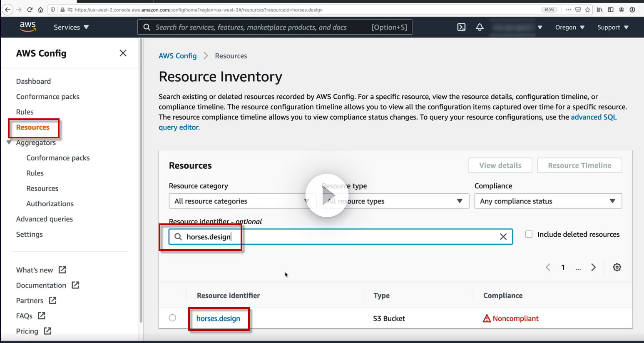Open the Compliance status dropdown
This screenshot has height=343, width=644.
[548, 201]
